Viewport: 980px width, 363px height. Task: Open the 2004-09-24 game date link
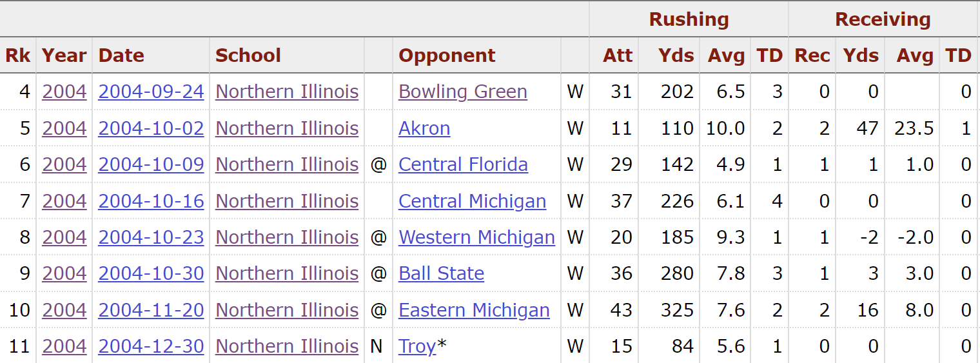point(151,92)
